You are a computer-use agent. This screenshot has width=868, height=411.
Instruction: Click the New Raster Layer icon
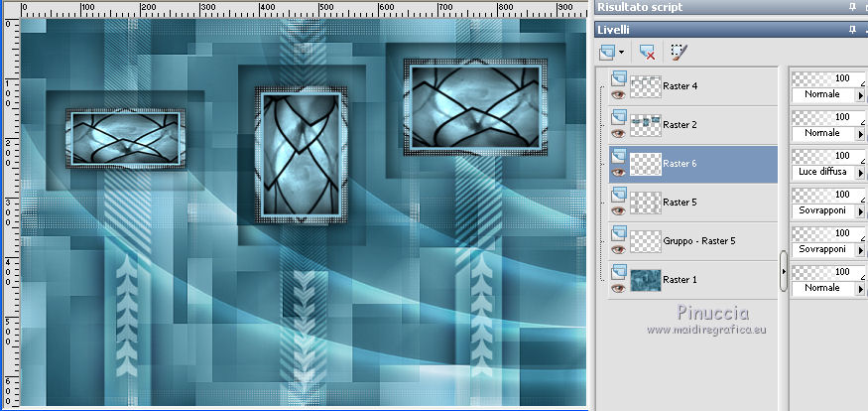(607, 53)
